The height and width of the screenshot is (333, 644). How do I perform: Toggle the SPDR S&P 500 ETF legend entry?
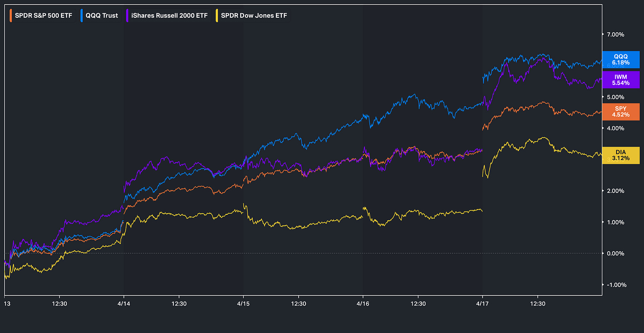pos(42,15)
